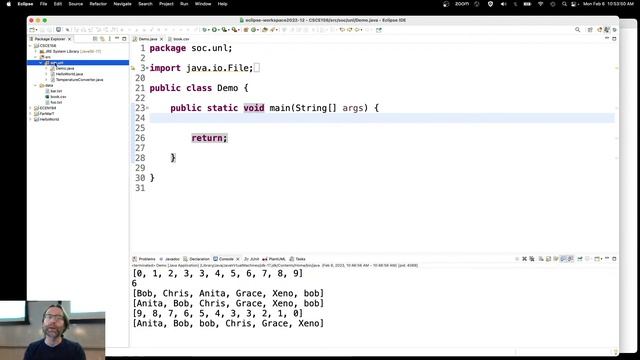Switch to the JUnit tab
The width and height of the screenshot is (640, 360).
click(251, 259)
